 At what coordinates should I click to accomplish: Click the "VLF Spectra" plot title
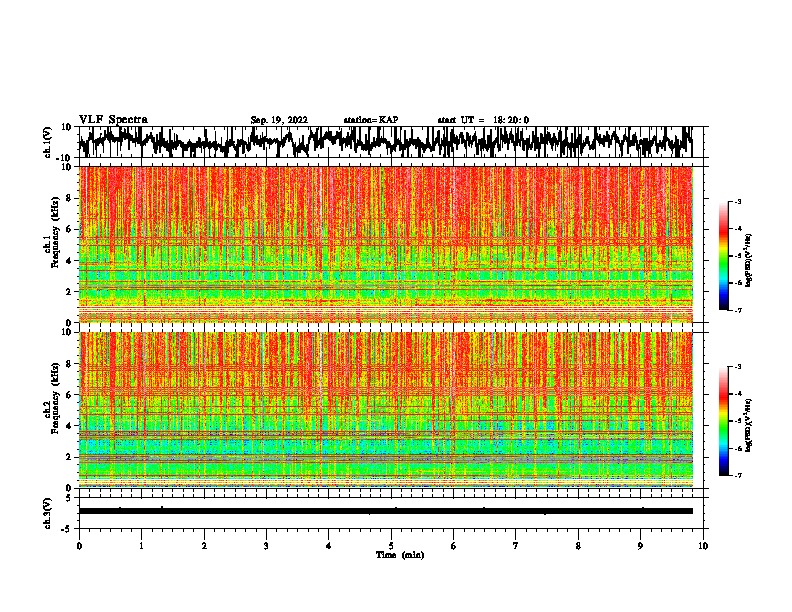coord(113,120)
